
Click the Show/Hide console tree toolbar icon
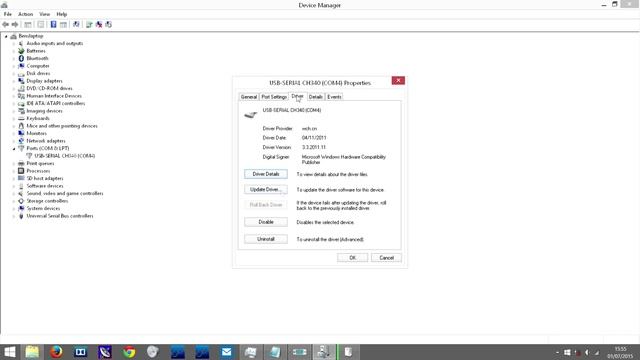[x=28, y=24]
